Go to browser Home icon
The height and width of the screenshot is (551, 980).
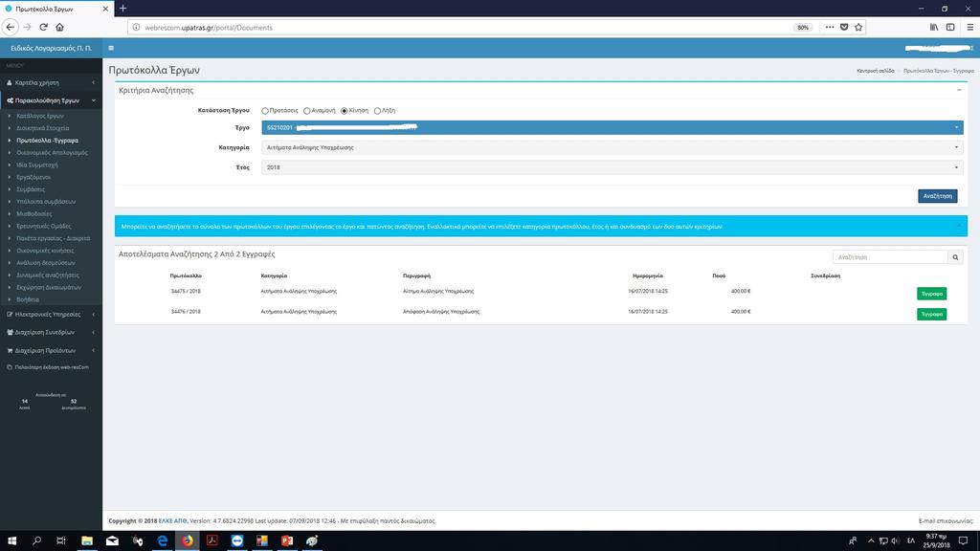60,27
